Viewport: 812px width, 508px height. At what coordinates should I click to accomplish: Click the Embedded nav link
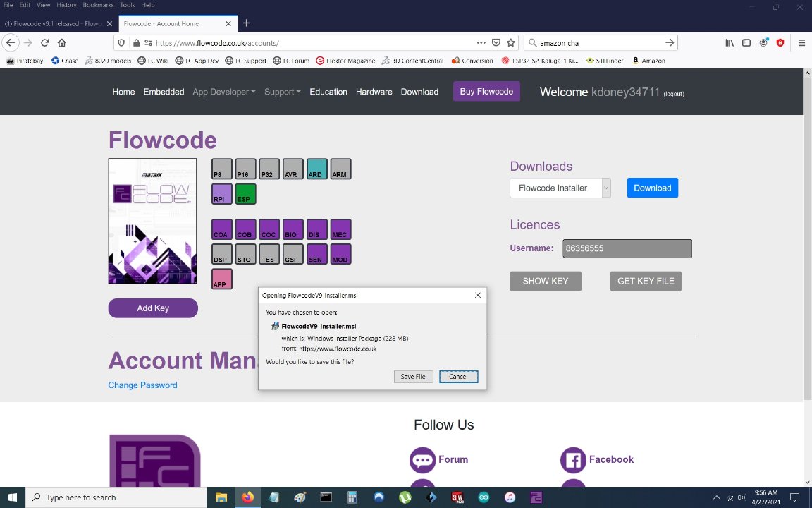(x=164, y=92)
